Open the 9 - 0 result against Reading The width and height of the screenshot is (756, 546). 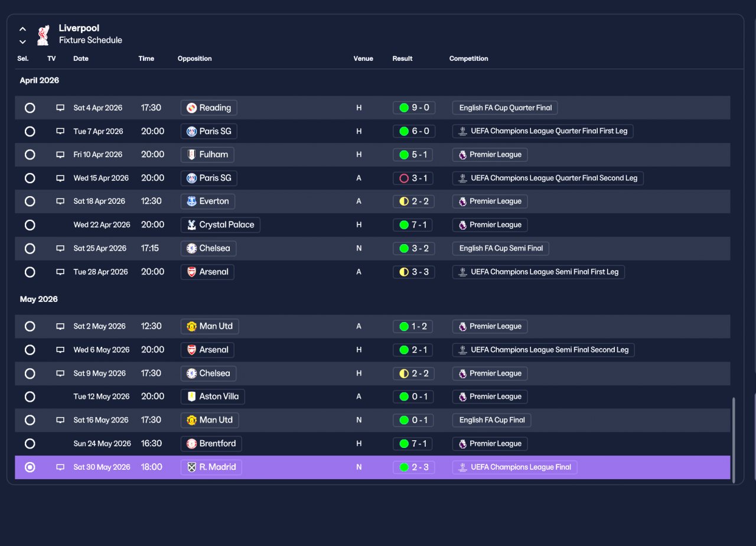click(x=413, y=108)
